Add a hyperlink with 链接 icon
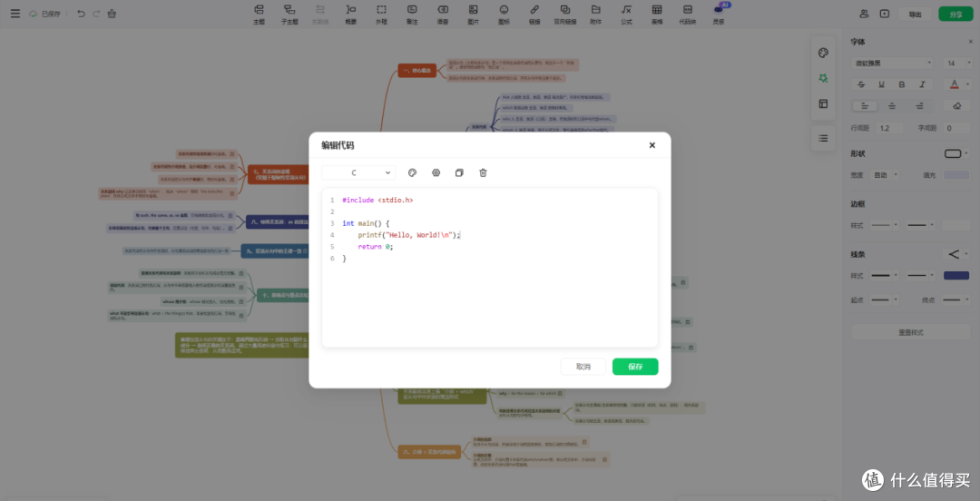Screen dimensions: 980x501 coord(534,14)
